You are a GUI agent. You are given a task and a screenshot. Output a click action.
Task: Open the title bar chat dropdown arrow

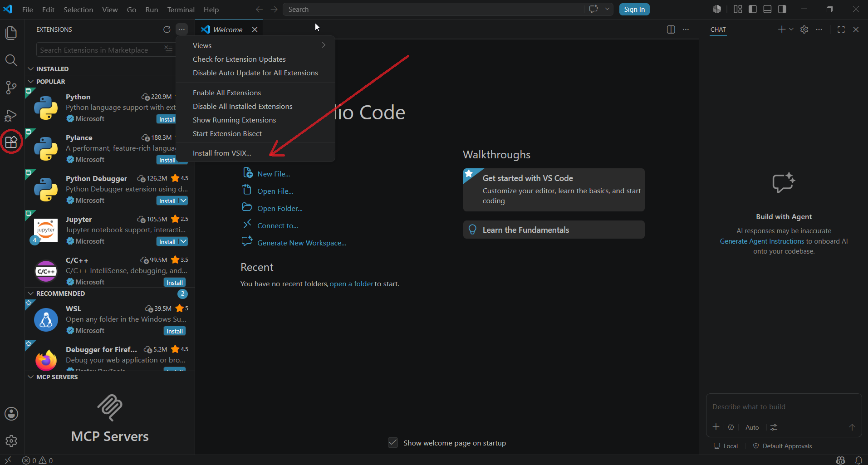607,10
